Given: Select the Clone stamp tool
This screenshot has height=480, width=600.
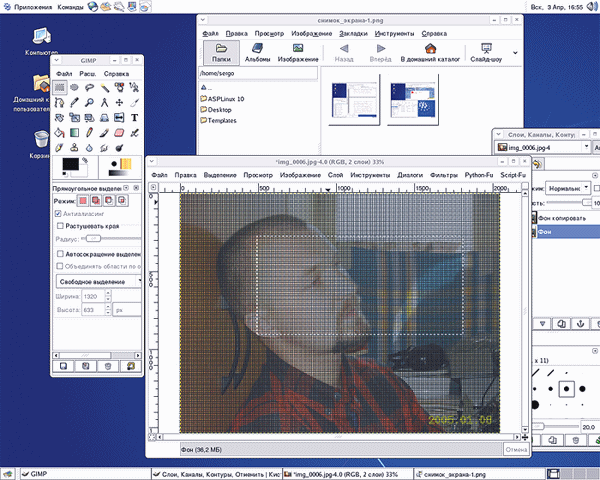Looking at the screenshot, I should (74, 148).
